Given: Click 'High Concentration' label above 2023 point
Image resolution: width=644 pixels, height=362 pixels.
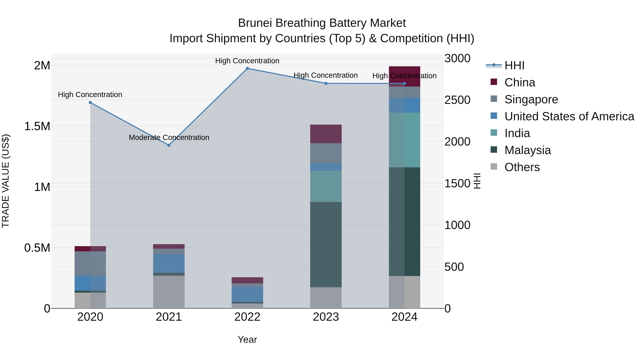Looking at the screenshot, I should [326, 75].
